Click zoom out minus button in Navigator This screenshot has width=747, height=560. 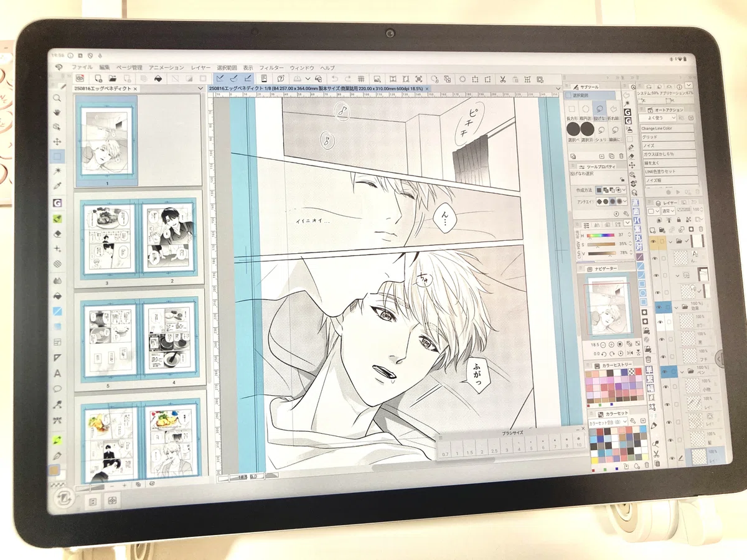coord(603,345)
